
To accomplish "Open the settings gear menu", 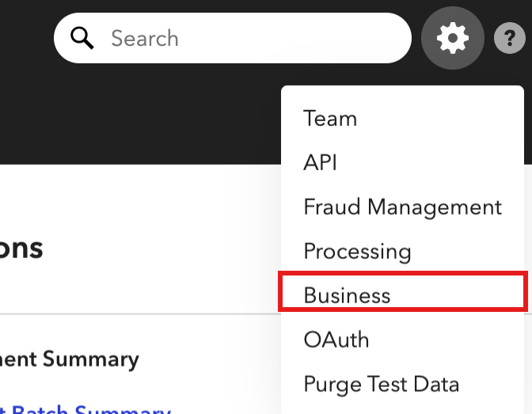I will click(x=453, y=38).
